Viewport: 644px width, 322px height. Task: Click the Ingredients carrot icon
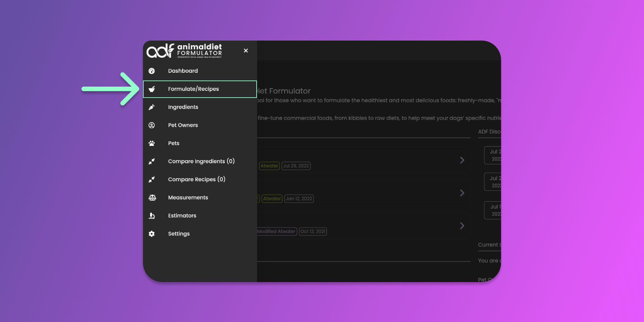[152, 107]
